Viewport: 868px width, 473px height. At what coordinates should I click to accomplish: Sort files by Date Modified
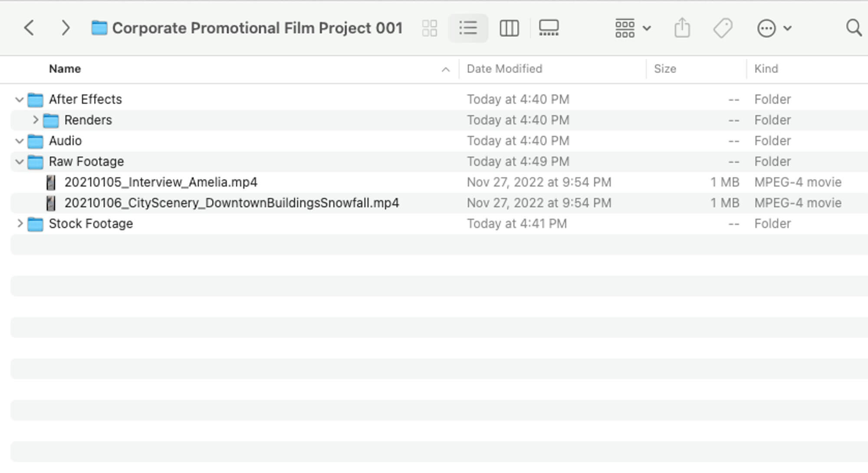pyautogui.click(x=504, y=69)
